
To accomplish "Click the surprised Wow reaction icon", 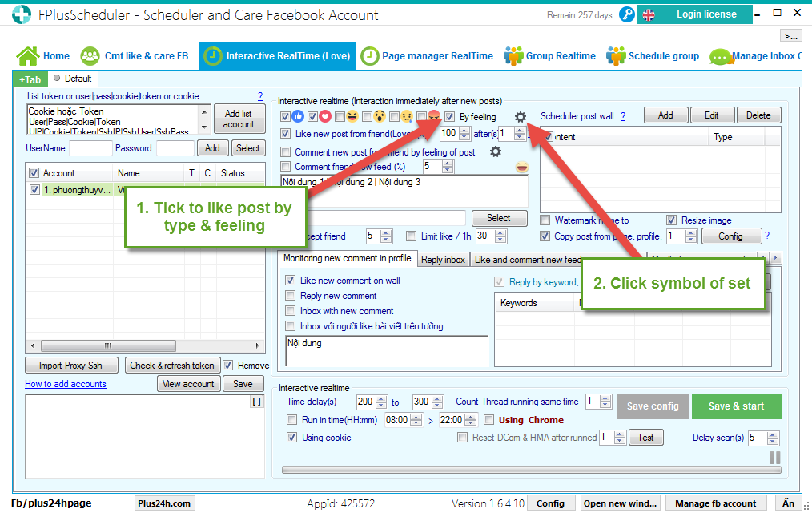I will (x=380, y=116).
